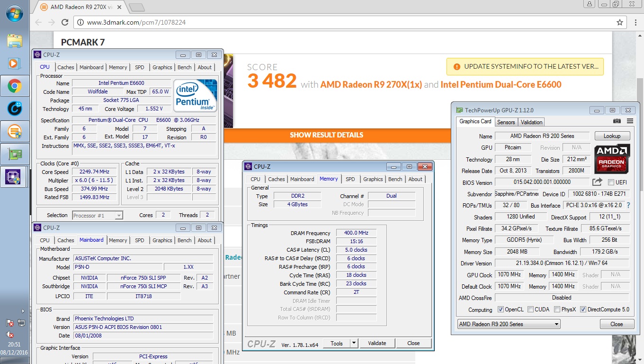
Task: Open Intel Pentium Dual-Core E6600 link
Action: click(501, 84)
